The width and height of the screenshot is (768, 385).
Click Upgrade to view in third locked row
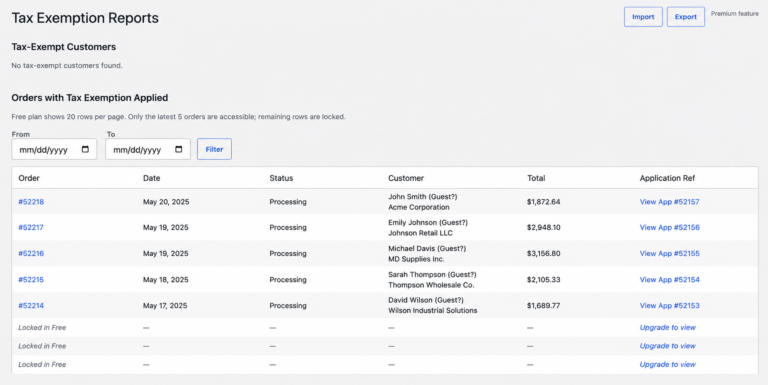click(x=667, y=364)
